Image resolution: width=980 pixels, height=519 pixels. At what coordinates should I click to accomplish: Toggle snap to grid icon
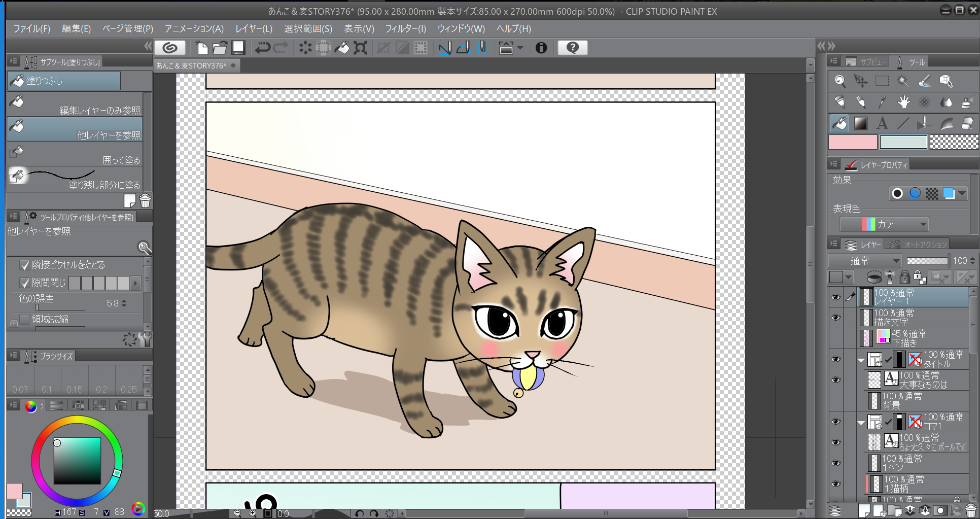(x=482, y=48)
